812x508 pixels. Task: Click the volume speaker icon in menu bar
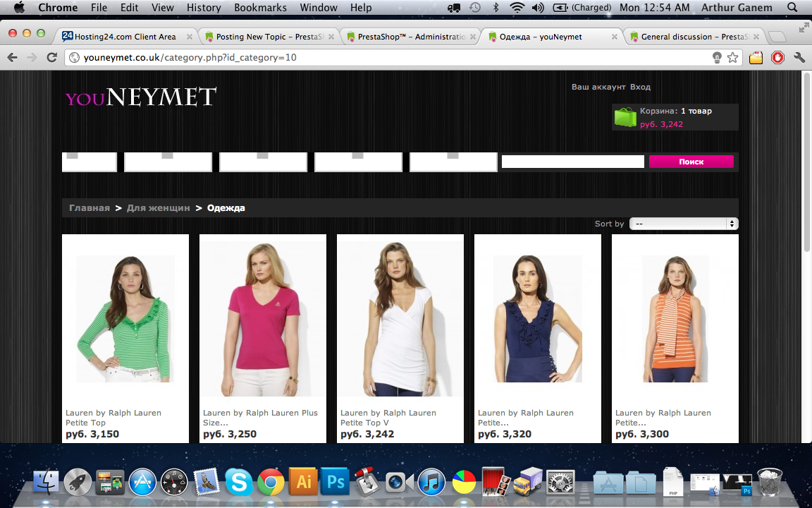pos(538,7)
